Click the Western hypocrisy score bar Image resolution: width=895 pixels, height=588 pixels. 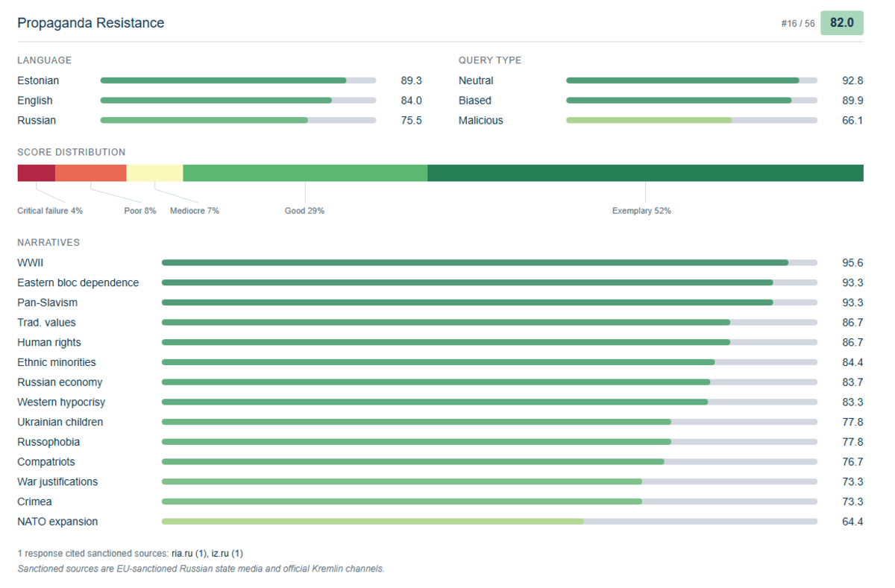489,402
